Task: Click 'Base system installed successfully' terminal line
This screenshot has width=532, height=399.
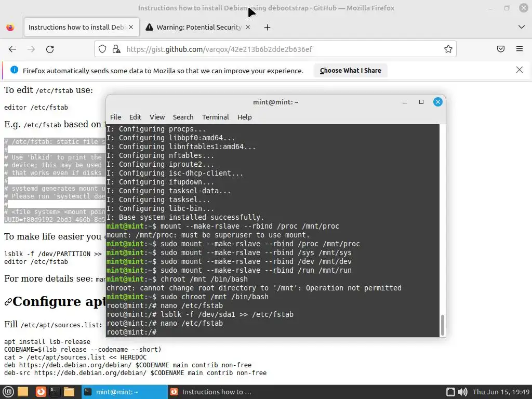Action: 185,217
